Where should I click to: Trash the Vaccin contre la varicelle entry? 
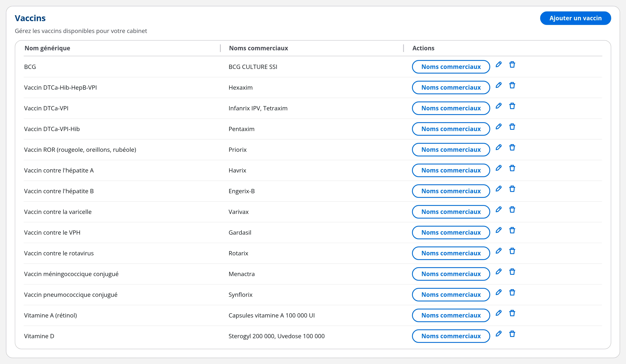pyautogui.click(x=512, y=209)
